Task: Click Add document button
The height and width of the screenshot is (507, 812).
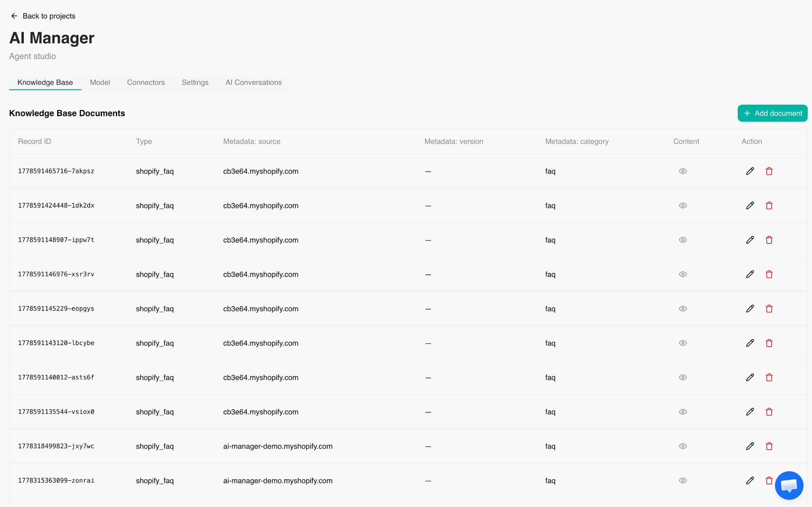Action: (772, 113)
